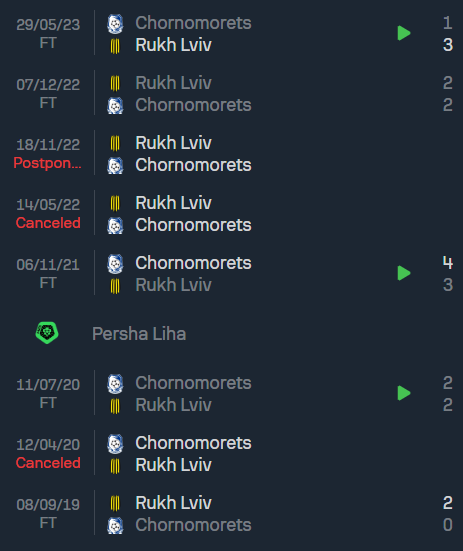Open the canceled 12/04/20 match status
The width and height of the screenshot is (463, 551).
(x=48, y=463)
